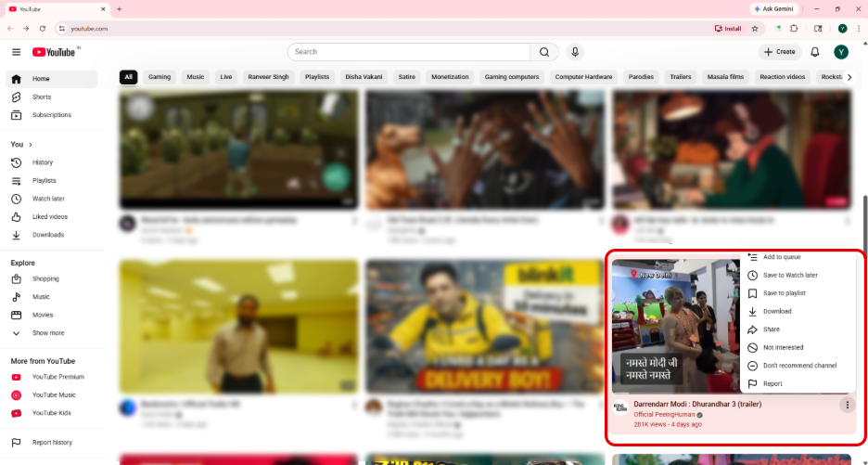
Task: Click into the YouTube Search field
Action: (409, 52)
